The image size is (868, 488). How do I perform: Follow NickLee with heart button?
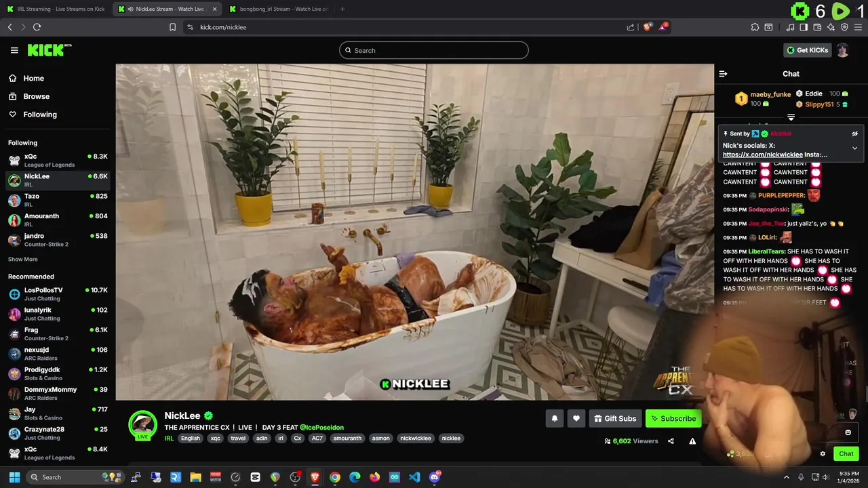click(x=576, y=419)
